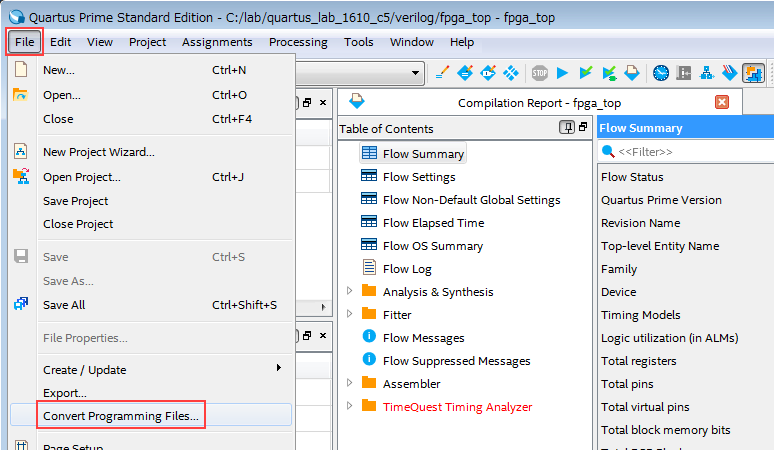Expand the TimeQuest Timing Analyzer folder
The image size is (774, 450).
[350, 407]
